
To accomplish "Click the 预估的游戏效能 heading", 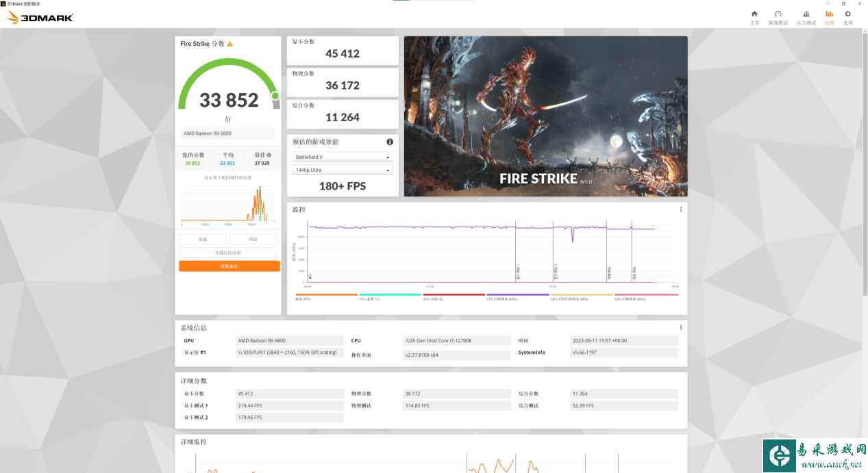I will [x=315, y=142].
